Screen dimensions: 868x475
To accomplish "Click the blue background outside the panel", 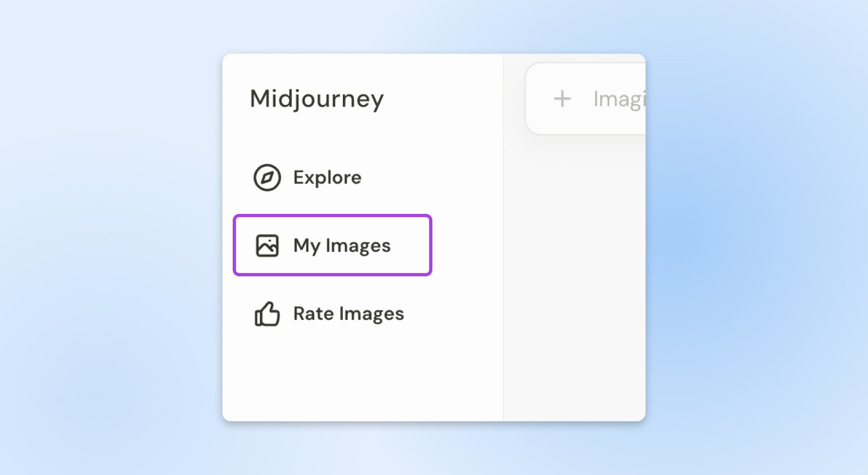I will (x=108, y=244).
